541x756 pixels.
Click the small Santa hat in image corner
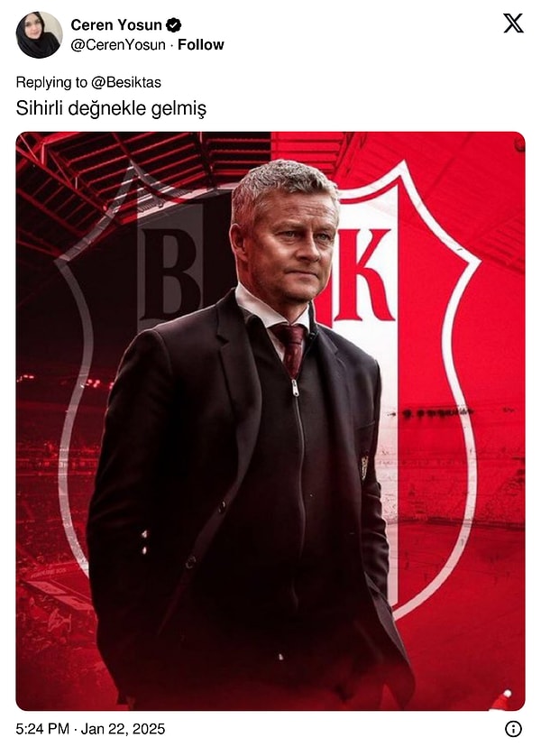pos(502,700)
